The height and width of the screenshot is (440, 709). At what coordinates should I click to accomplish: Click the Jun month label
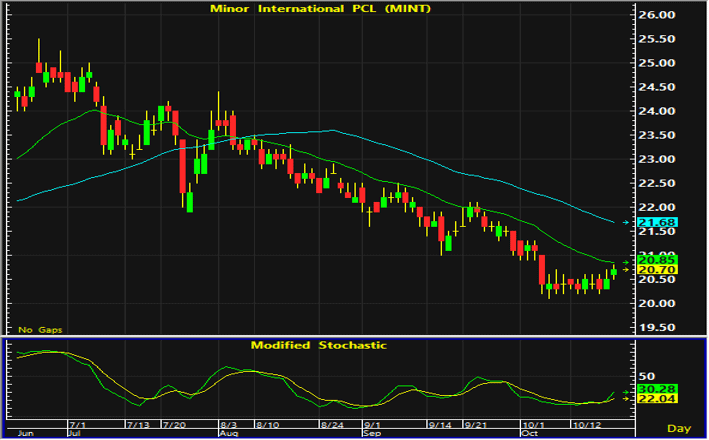pos(25,433)
